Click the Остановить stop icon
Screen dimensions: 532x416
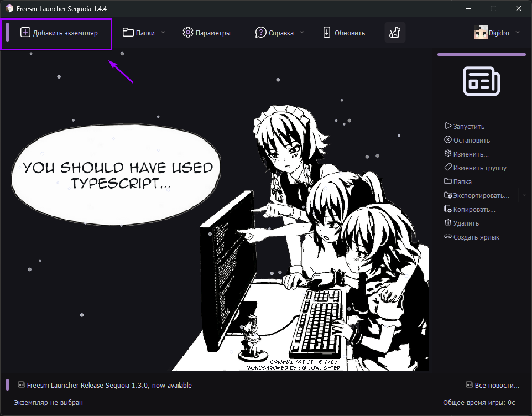(x=448, y=140)
